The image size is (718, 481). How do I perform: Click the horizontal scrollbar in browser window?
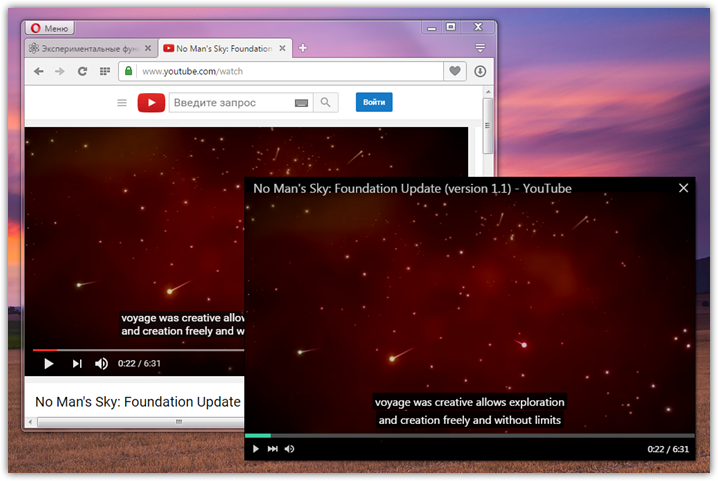pos(140,422)
